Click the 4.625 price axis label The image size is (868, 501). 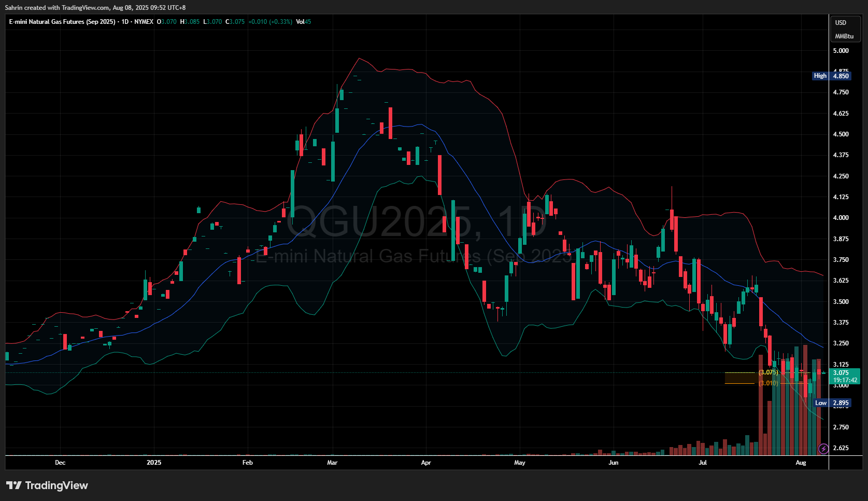point(841,114)
